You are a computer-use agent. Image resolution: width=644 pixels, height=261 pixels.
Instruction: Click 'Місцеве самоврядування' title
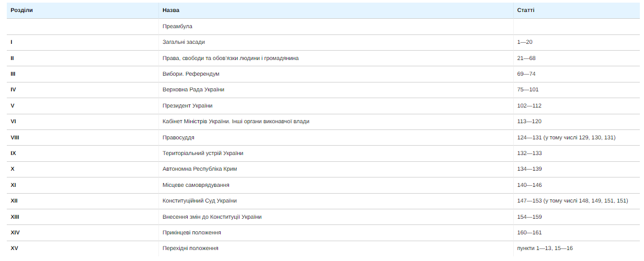point(196,185)
